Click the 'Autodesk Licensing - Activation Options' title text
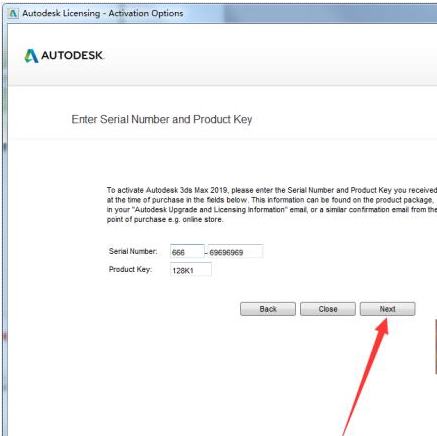 pos(103,13)
